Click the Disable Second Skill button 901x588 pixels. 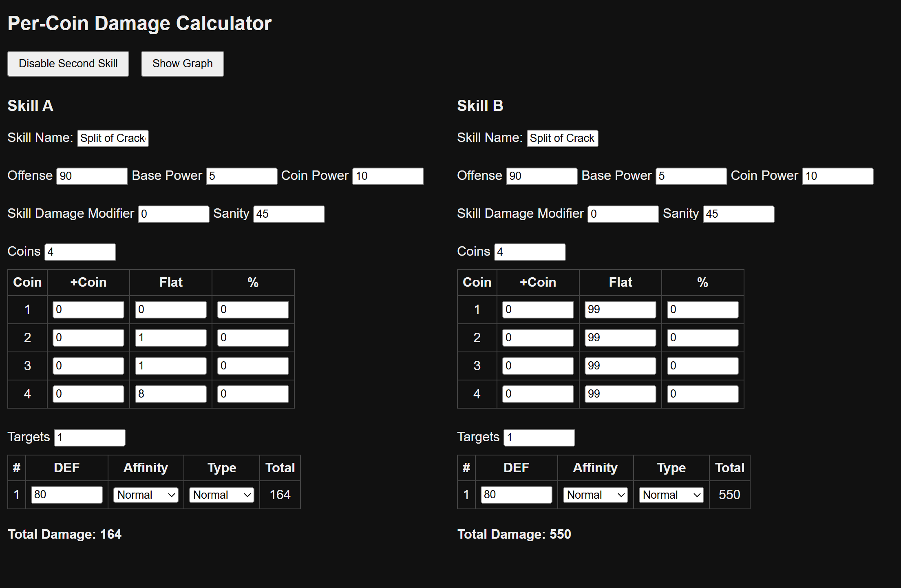pyautogui.click(x=68, y=64)
